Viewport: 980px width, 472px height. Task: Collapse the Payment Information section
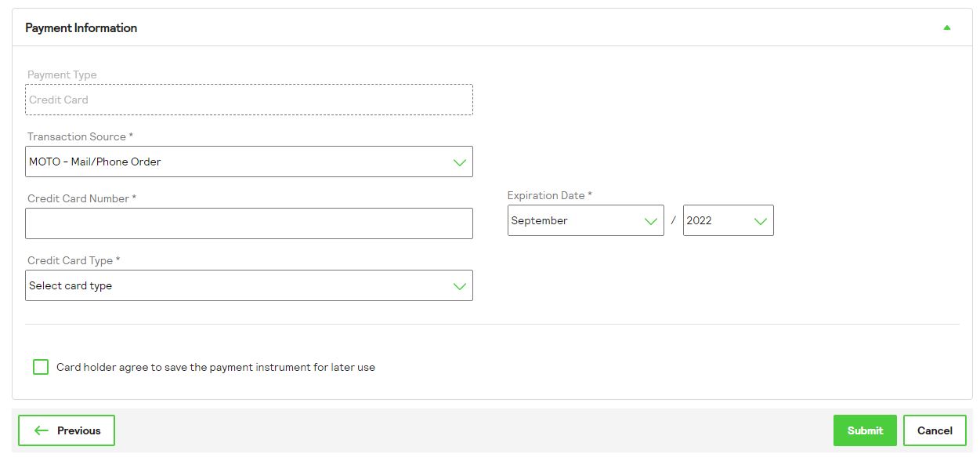click(946, 27)
